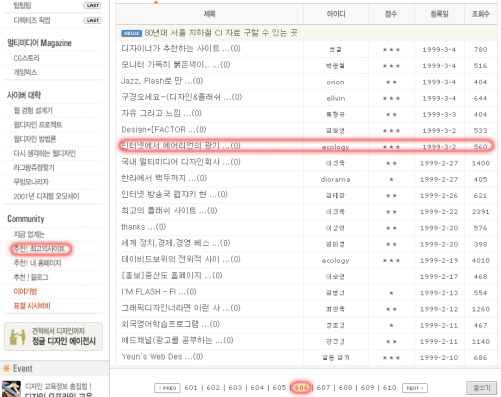Screen dimensions: 501x397
Task: Open post 디자이너가 추천하는 사이트
Action: click(x=181, y=49)
